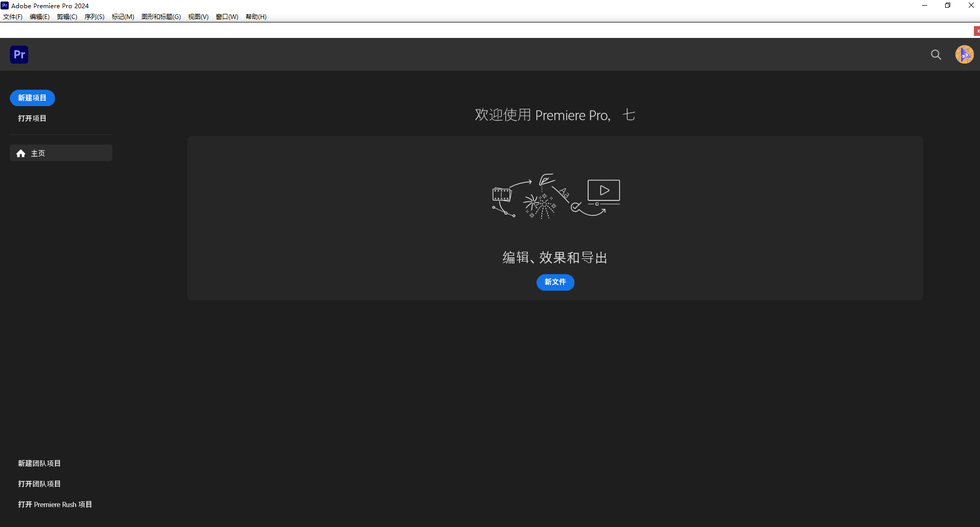
Task: Click the 新建项目 button
Action: pos(32,97)
